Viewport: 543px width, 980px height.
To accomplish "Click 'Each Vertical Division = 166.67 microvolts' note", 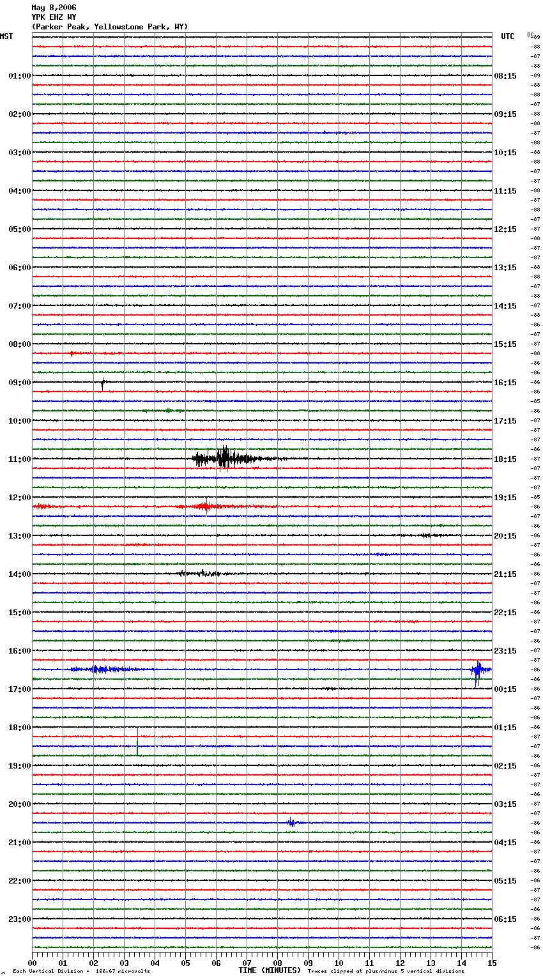I will [81, 972].
